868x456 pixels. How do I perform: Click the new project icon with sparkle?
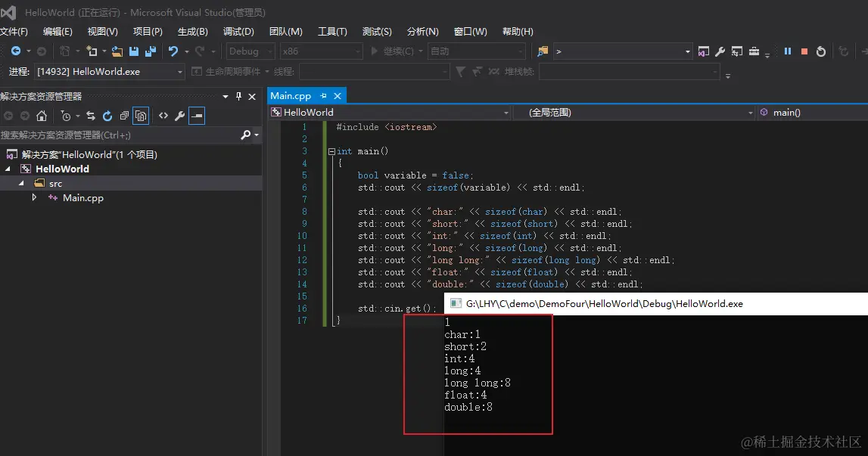pos(92,51)
